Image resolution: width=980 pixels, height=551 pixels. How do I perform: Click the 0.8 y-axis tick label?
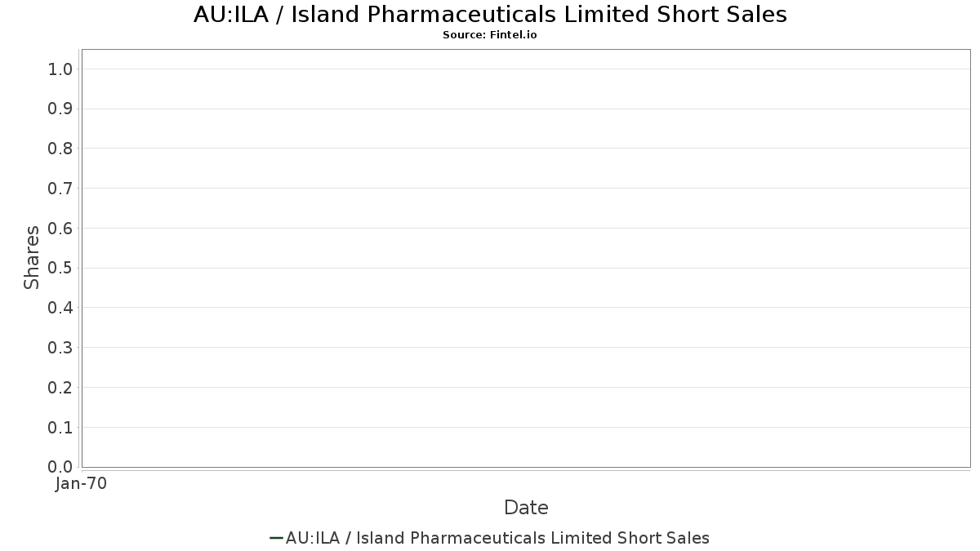[x=61, y=149]
